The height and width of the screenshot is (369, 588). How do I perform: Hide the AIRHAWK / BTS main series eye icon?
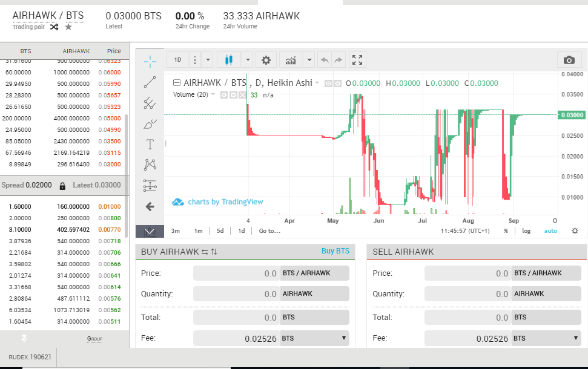328,83
